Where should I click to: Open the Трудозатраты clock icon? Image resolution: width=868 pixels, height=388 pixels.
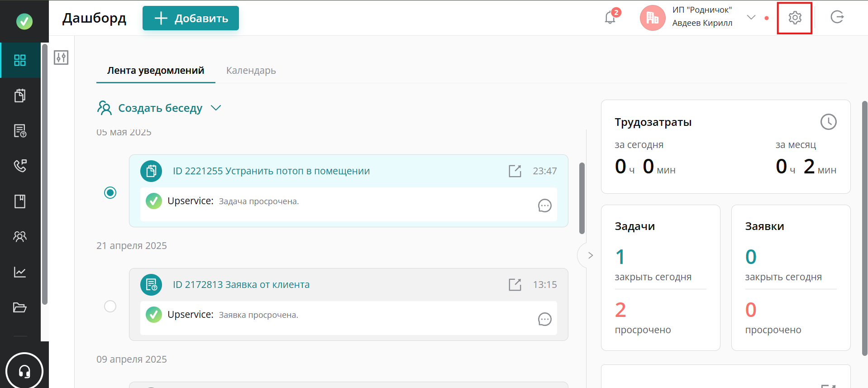pos(829,122)
